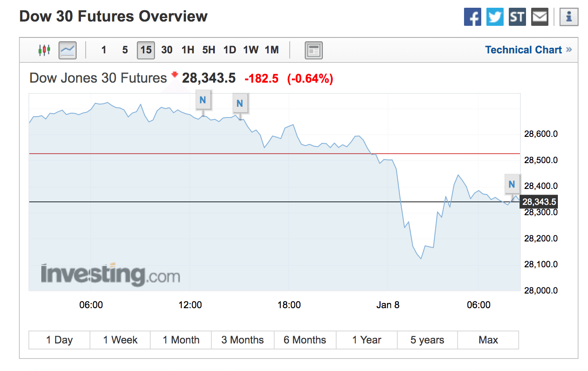The height and width of the screenshot is (371, 588).
Task: Select 5 minute interval
Action: click(125, 50)
